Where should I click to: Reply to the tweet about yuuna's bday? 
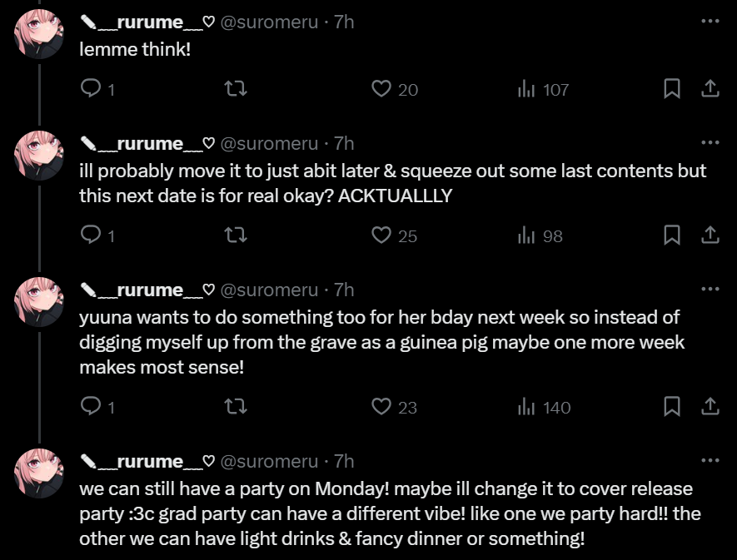[x=90, y=407]
